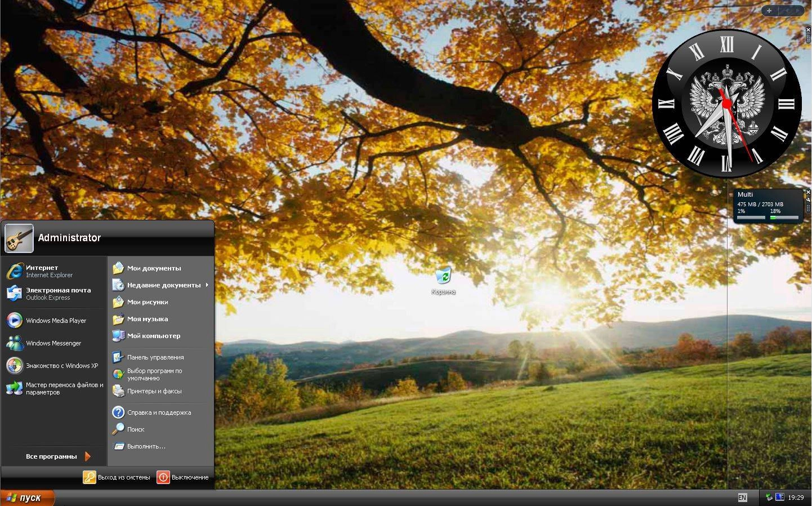
Task: Click the Russian eagle analog clock gadget
Action: point(726,104)
